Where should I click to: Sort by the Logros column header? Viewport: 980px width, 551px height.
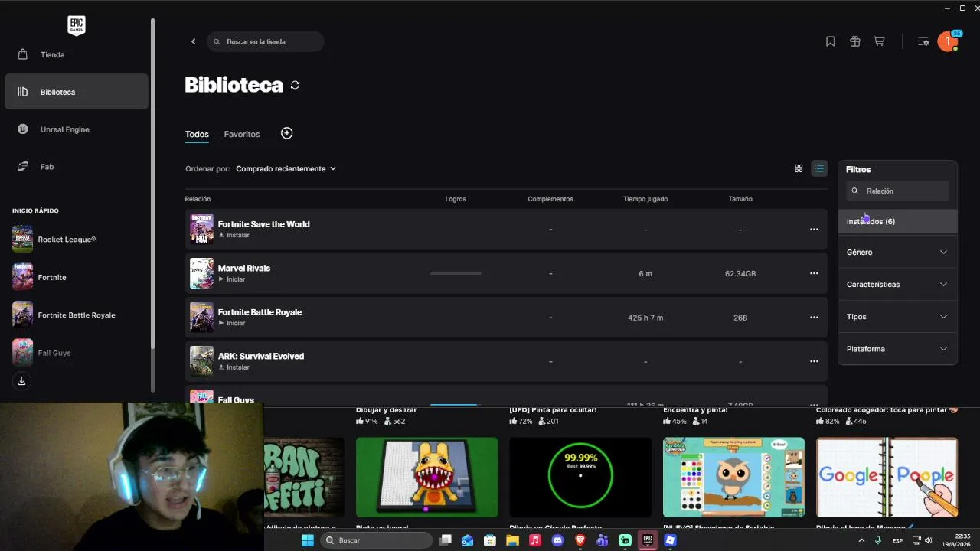click(x=456, y=199)
